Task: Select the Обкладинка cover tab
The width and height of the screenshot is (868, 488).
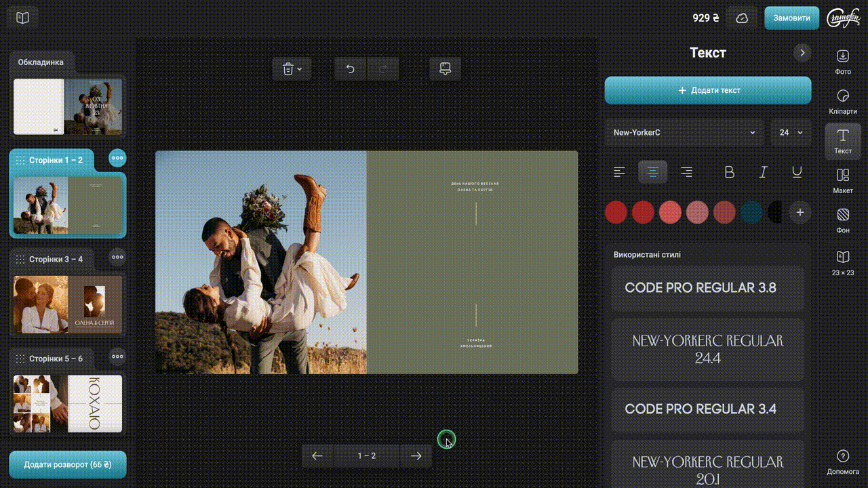Action: click(41, 62)
